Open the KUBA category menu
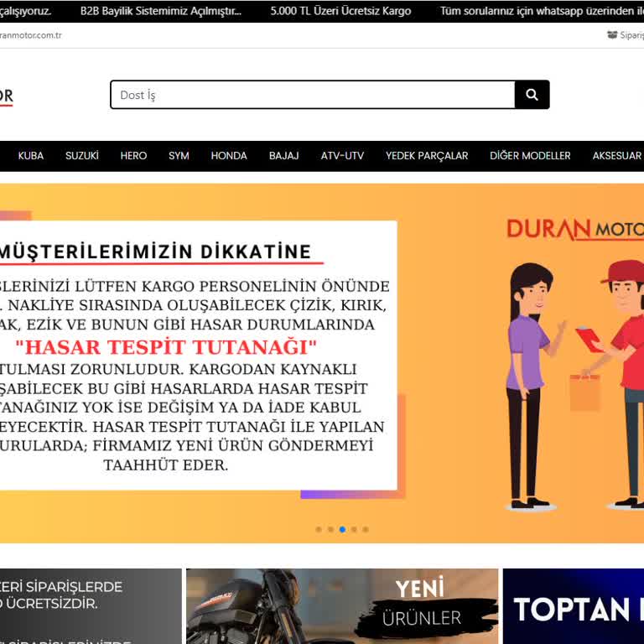 tap(31, 156)
